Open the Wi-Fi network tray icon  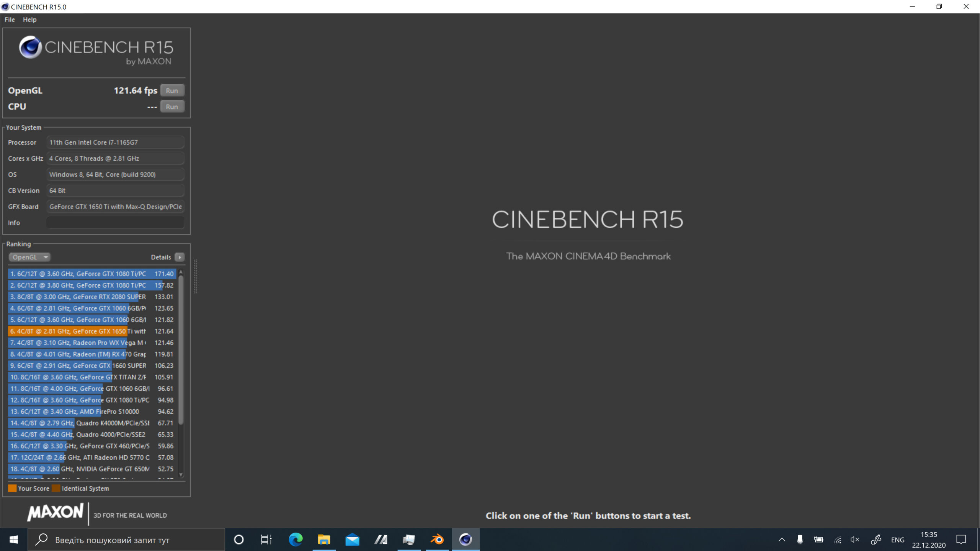coord(838,540)
